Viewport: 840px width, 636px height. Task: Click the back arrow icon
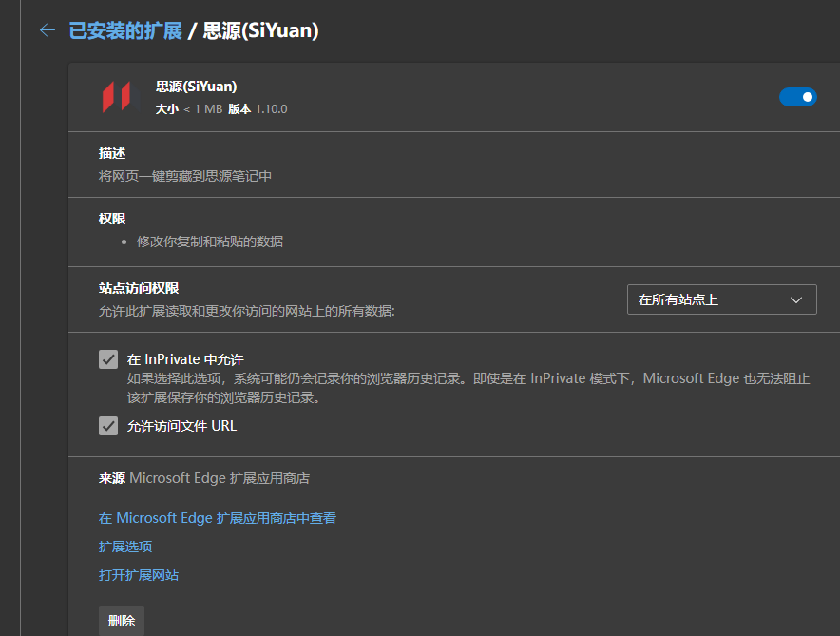tap(48, 30)
